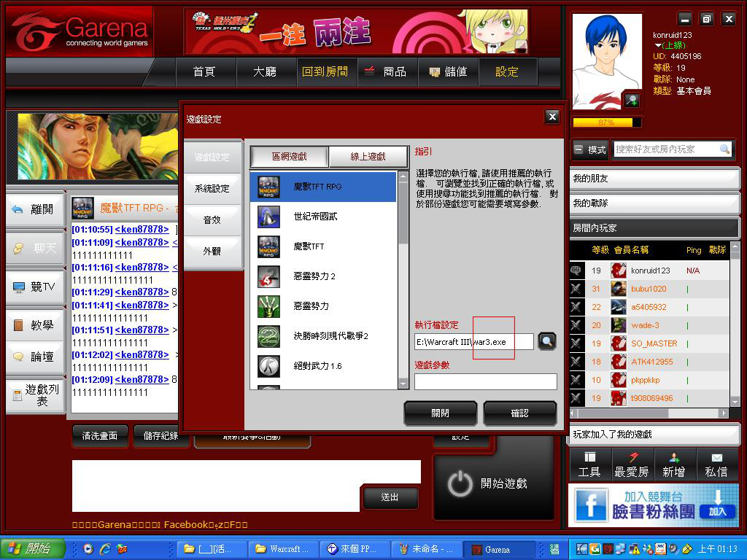
Task: Click Facebook 臉書粉絲團 banner
Action: point(654,505)
